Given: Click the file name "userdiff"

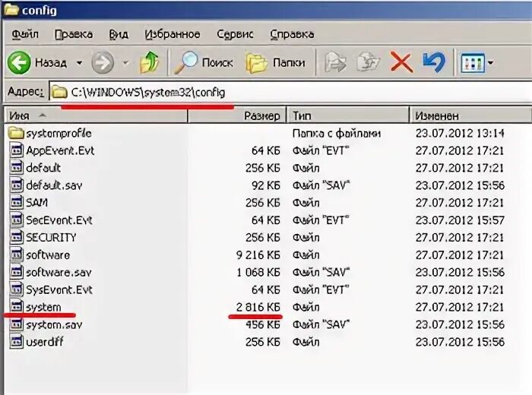Looking at the screenshot, I should coord(45,342).
